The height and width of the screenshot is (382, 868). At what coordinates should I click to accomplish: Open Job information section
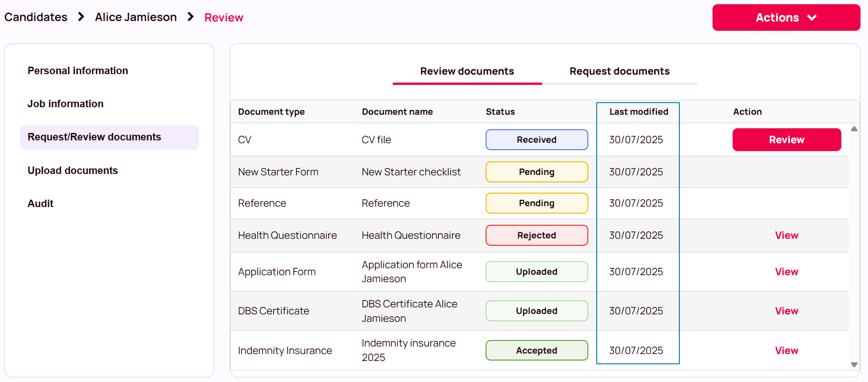coord(65,104)
